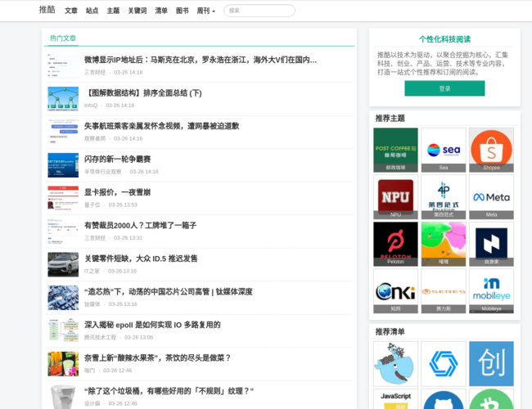This screenshot has width=532, height=409.
Task: Click thumbnail of the 微博显示IP地址 article
Action: 63,65
